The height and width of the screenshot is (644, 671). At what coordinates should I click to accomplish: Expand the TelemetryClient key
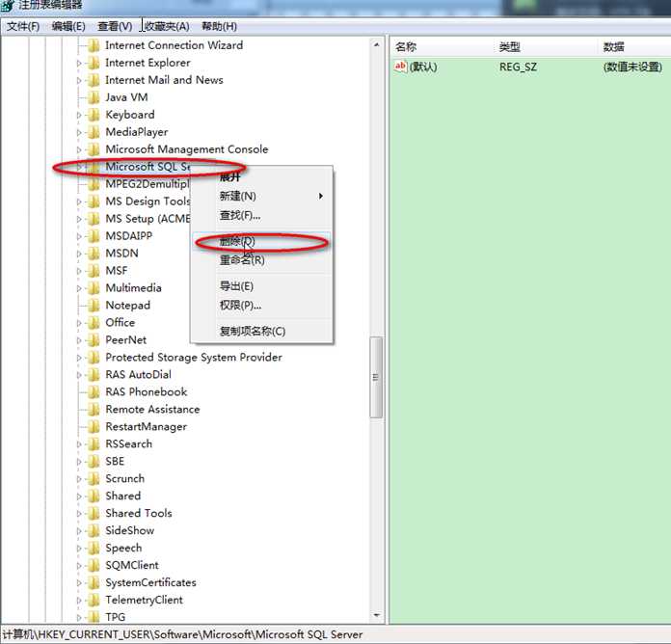(79, 601)
